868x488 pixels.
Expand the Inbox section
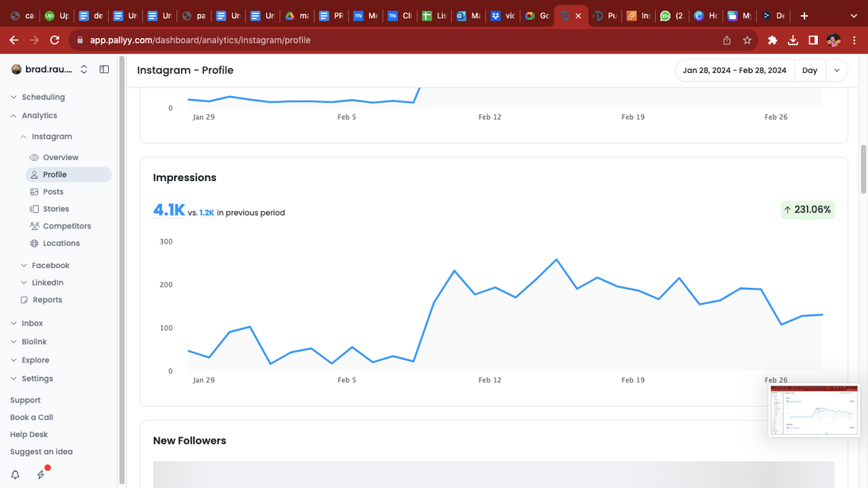coord(26,323)
